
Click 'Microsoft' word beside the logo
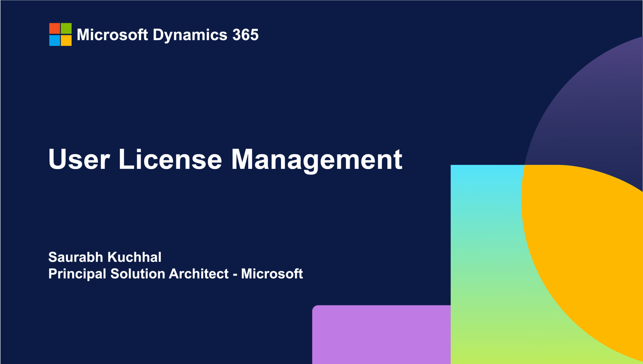[112, 35]
